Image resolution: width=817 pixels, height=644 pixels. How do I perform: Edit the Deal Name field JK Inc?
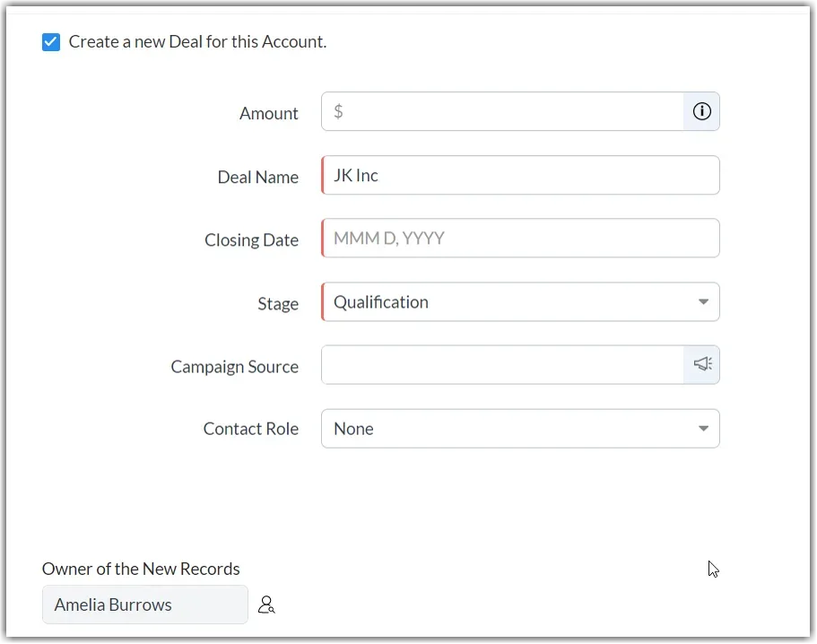520,176
